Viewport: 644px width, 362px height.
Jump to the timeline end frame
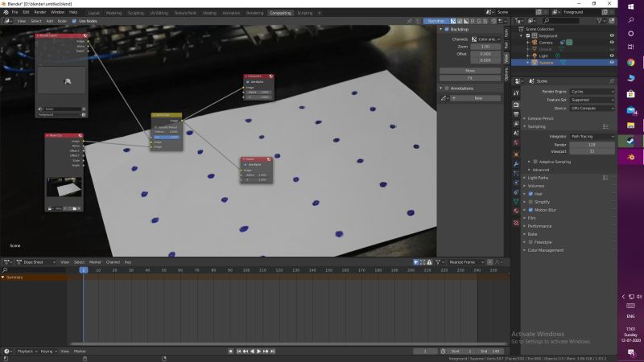[272, 352]
